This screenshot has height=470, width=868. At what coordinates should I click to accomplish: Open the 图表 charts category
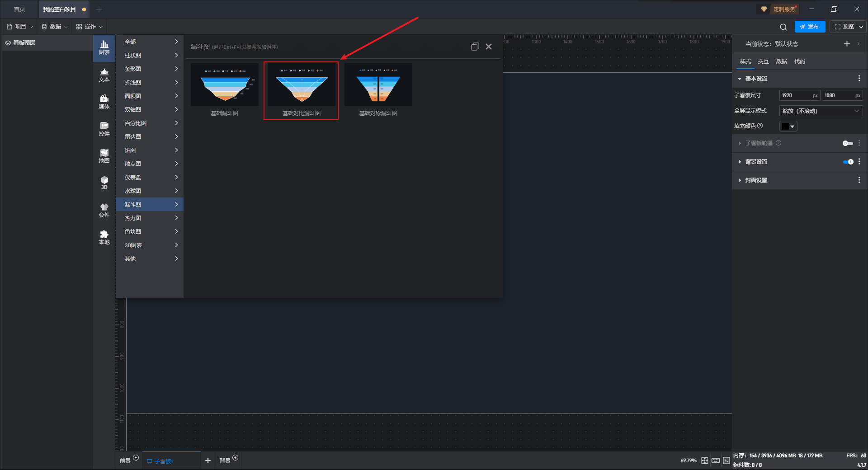click(x=104, y=48)
